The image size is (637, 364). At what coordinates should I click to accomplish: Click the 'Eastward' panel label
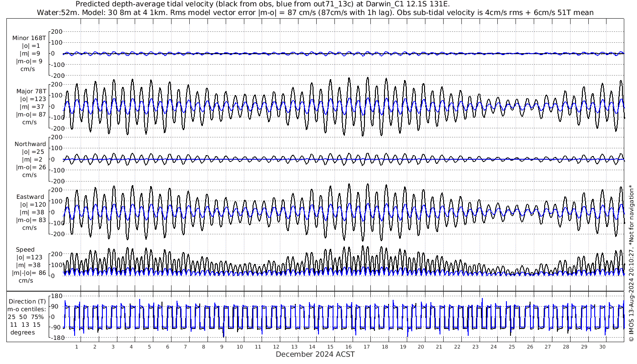click(x=30, y=197)
